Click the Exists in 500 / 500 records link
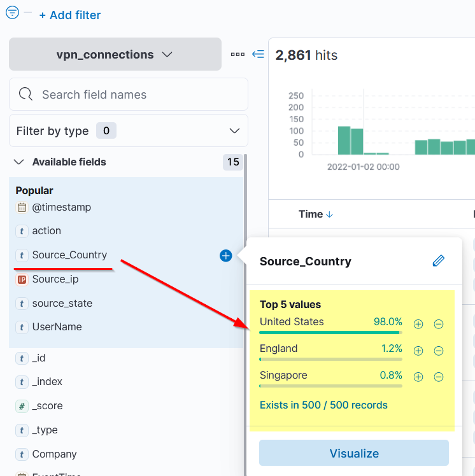Screen dimensions: 475x476 pyautogui.click(x=323, y=405)
